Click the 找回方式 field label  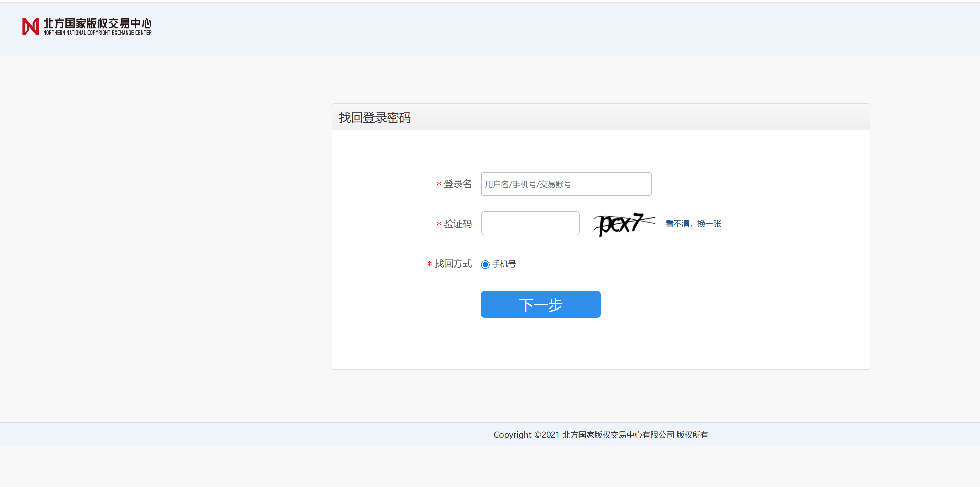453,263
